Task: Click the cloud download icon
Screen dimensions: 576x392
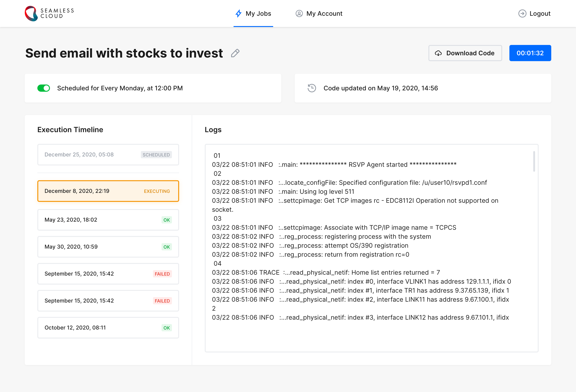Action: (x=438, y=53)
